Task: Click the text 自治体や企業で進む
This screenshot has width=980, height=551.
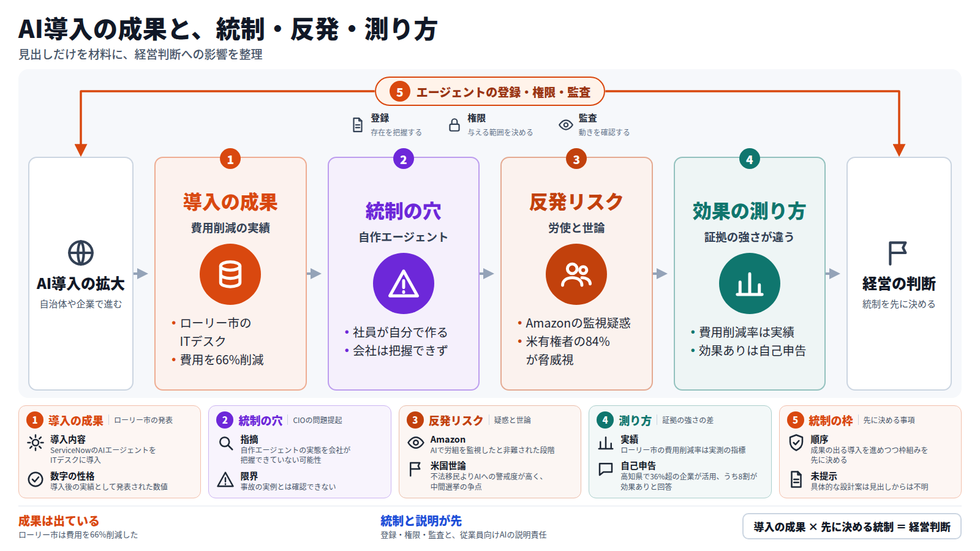Action: 81,304
